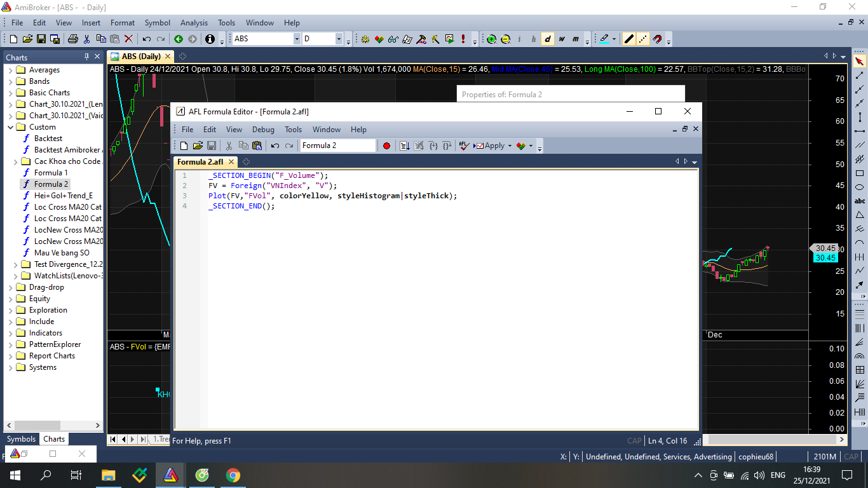Expand the Averages folder in Charts tree

(x=10, y=70)
